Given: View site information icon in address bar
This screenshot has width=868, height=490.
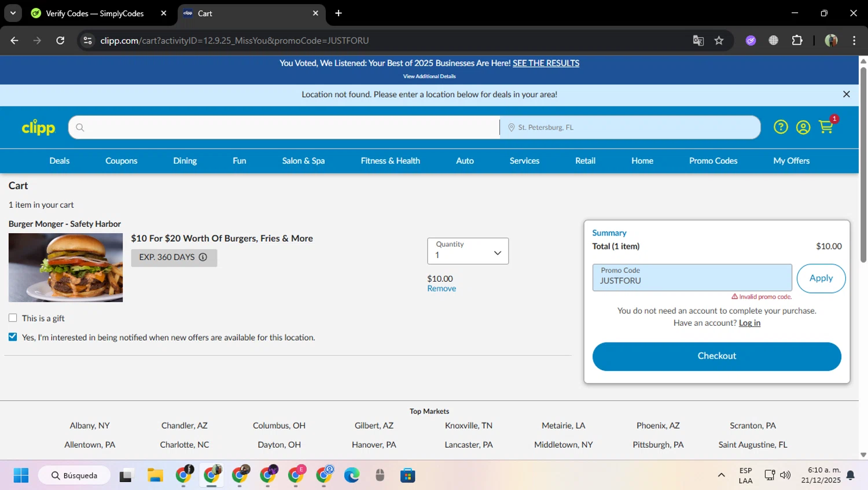Looking at the screenshot, I should (87, 40).
